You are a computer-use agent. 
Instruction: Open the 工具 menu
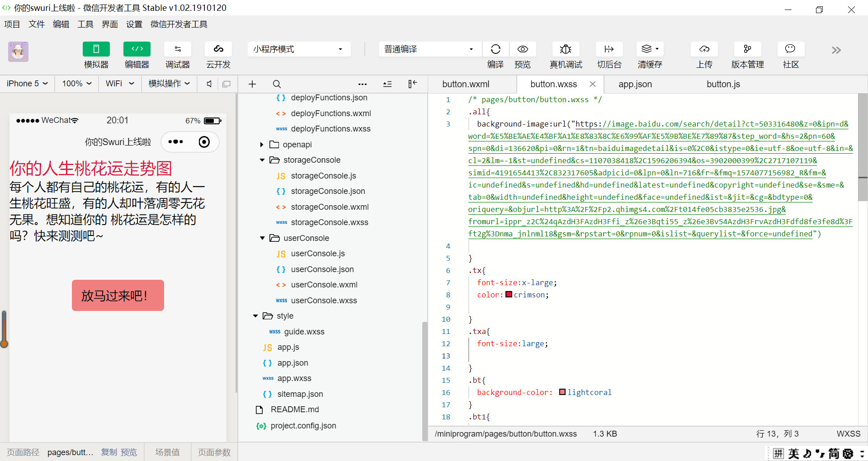pyautogui.click(x=85, y=24)
